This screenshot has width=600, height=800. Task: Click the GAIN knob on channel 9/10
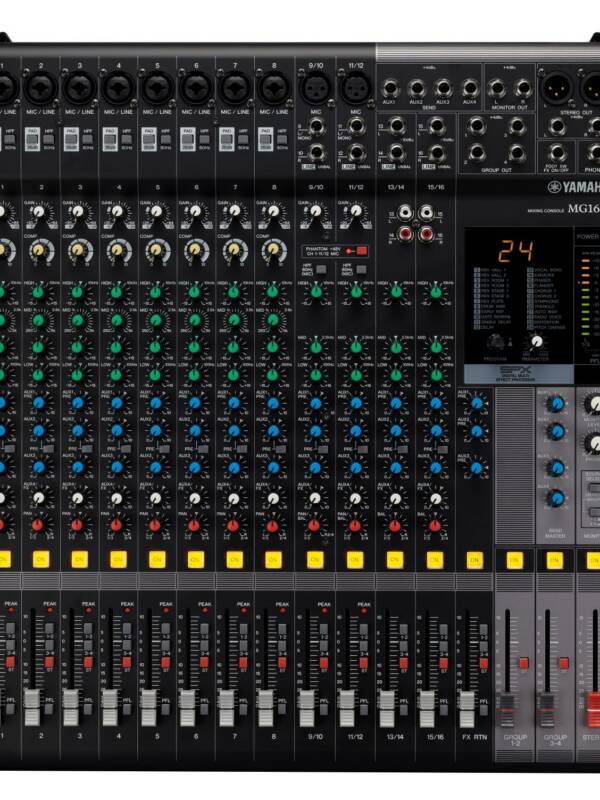(x=316, y=210)
